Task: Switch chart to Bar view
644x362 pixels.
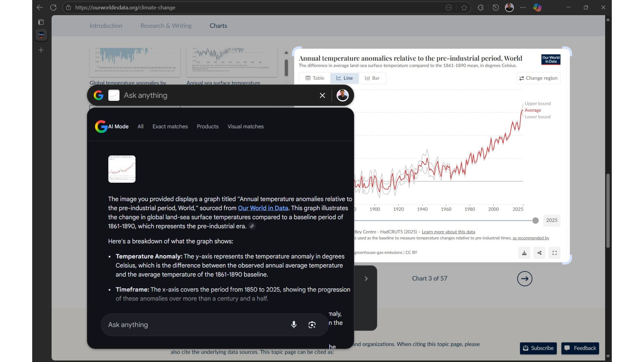Action: click(372, 78)
